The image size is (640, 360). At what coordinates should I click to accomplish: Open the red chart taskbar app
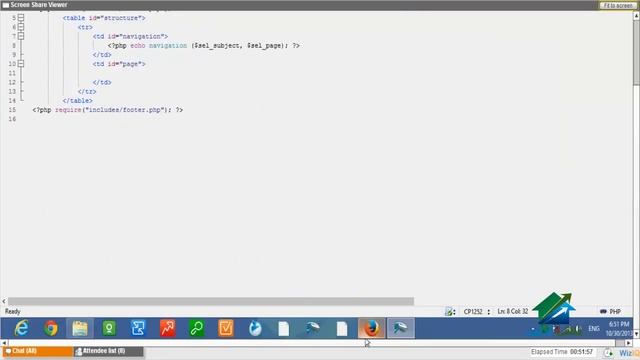click(167, 328)
